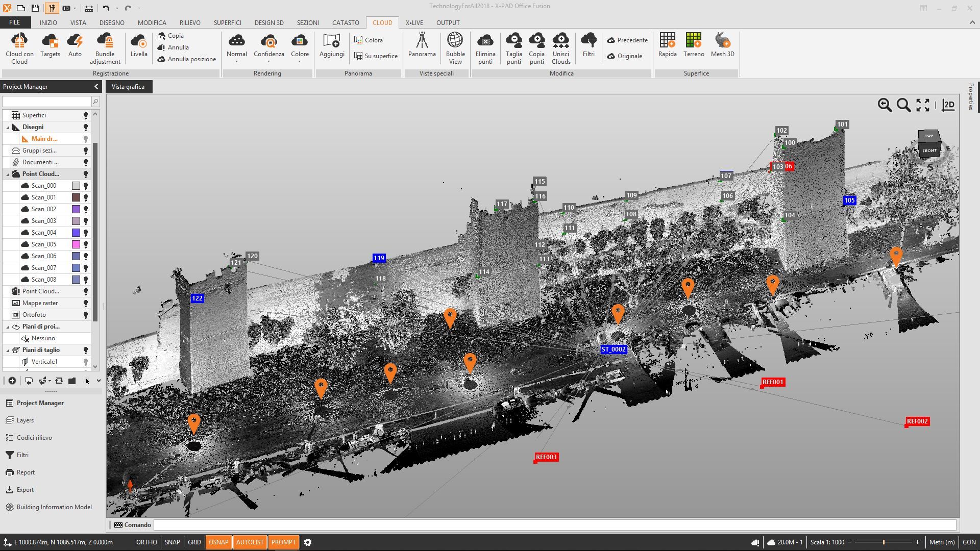Viewport: 980px width, 551px height.
Task: Create a Terreno surface
Action: click(694, 46)
